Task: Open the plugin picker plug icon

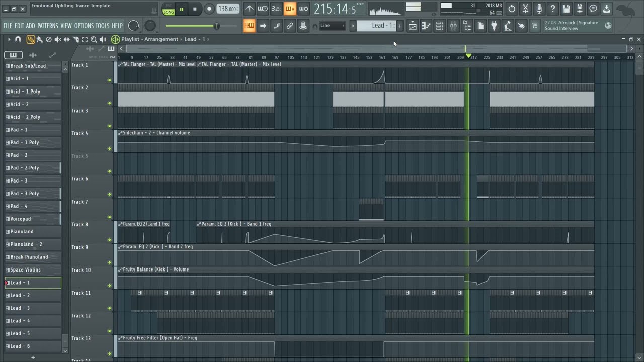Action: [494, 26]
